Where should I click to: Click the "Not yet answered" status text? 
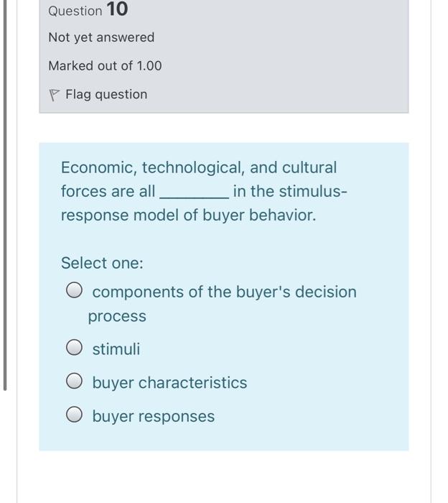tap(101, 37)
